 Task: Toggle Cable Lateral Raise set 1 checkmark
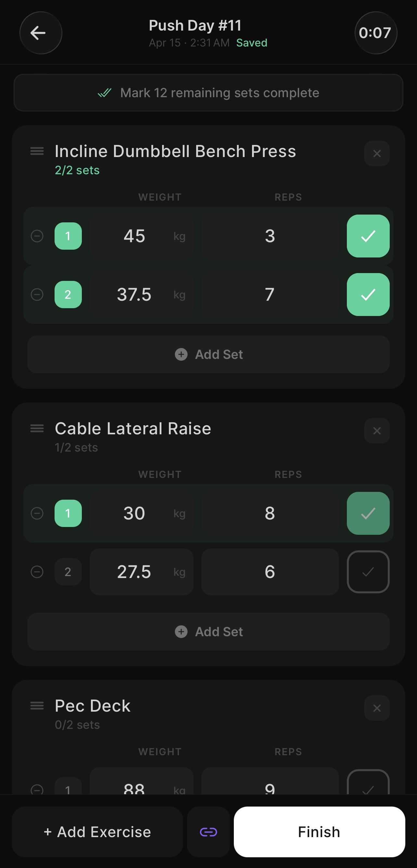368,513
